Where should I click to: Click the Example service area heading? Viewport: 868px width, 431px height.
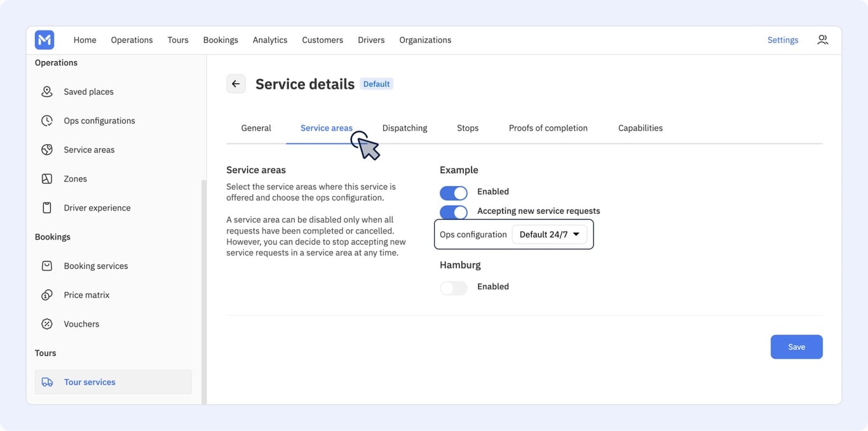[x=459, y=170]
